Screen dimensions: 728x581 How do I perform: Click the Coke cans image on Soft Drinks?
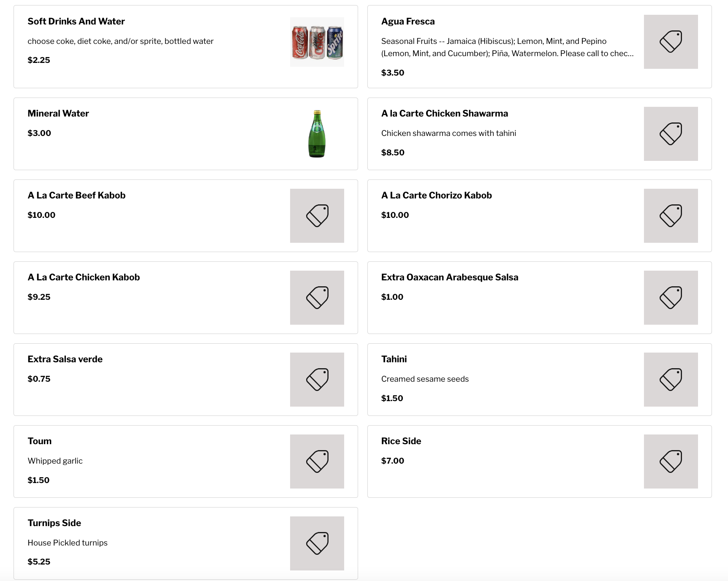tap(317, 42)
